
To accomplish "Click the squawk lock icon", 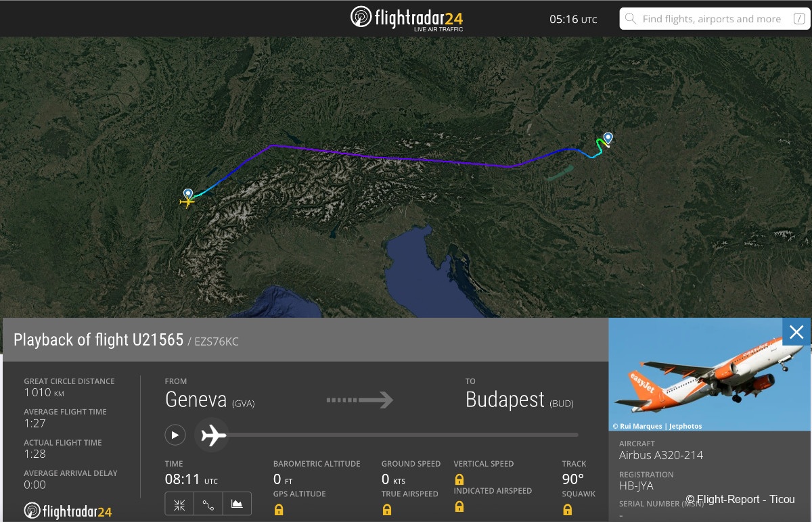I will 567,509.
